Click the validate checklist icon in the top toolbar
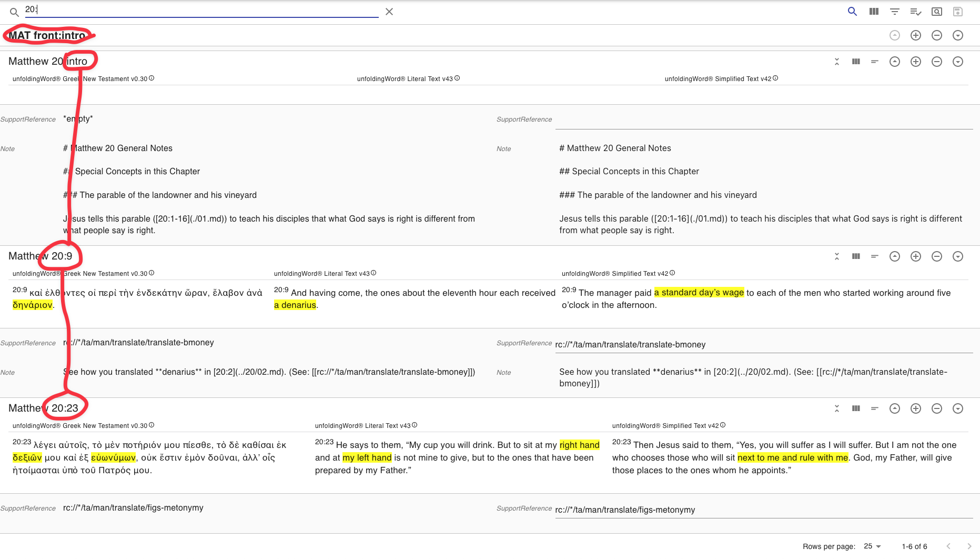The image size is (980, 559). [916, 11]
